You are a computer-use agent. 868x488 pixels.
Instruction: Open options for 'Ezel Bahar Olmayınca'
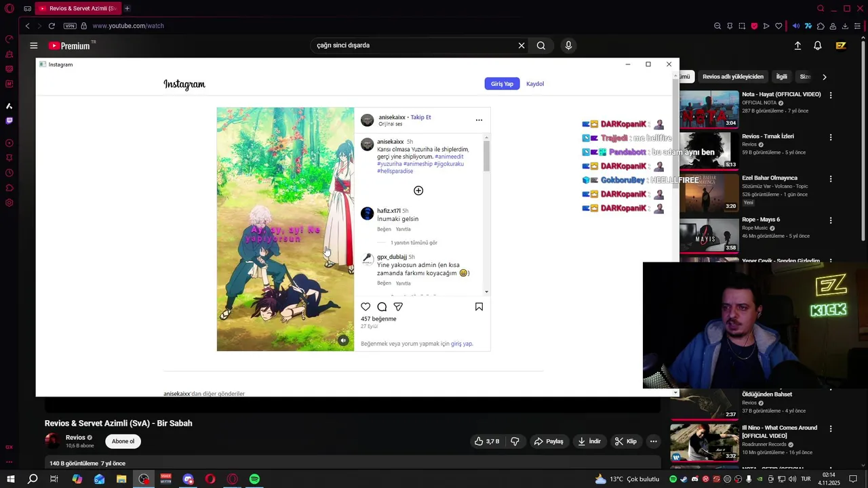click(x=831, y=179)
